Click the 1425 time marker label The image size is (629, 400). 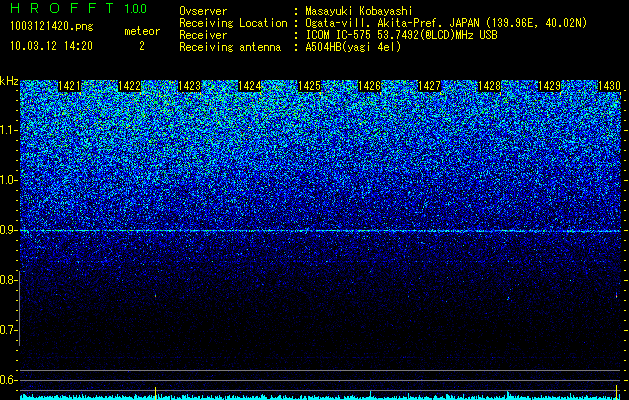pyautogui.click(x=309, y=86)
